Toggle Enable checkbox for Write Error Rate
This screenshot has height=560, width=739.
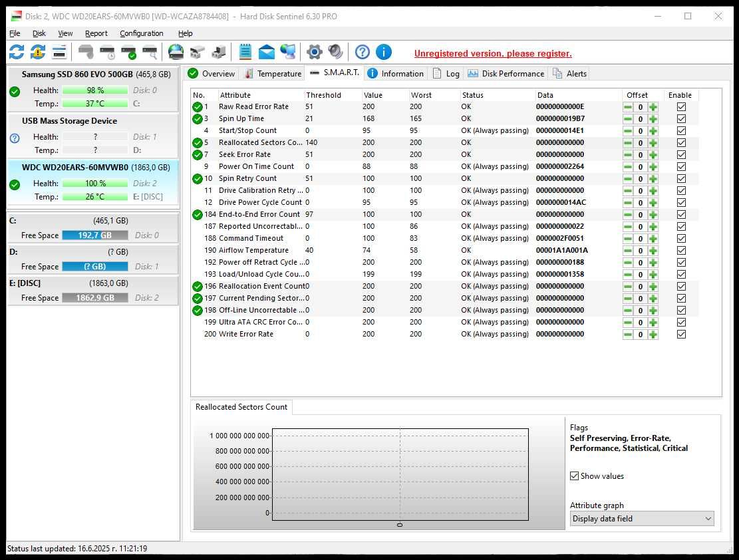[x=681, y=335]
